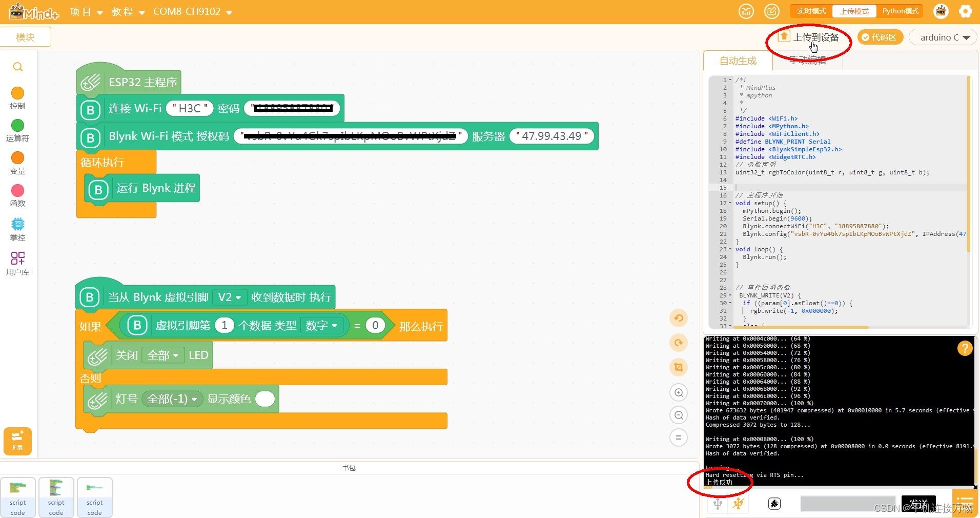Open the 全部(-1) LED number dropdown
Image resolution: width=980 pixels, height=518 pixels.
coord(172,399)
